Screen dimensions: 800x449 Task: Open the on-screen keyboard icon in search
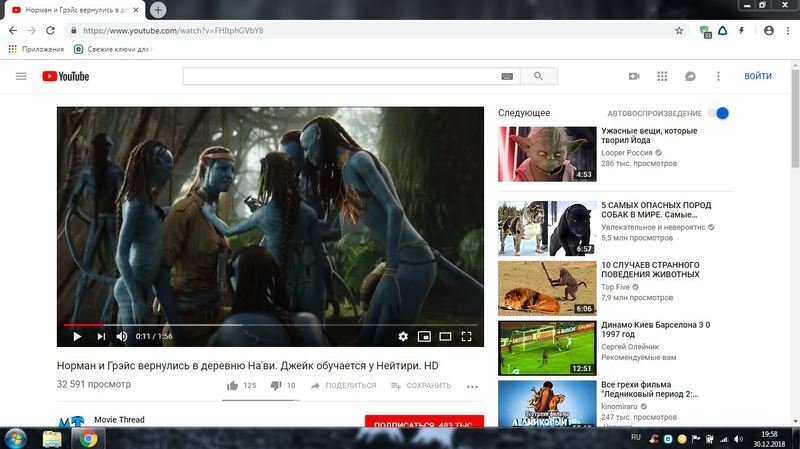pyautogui.click(x=507, y=76)
